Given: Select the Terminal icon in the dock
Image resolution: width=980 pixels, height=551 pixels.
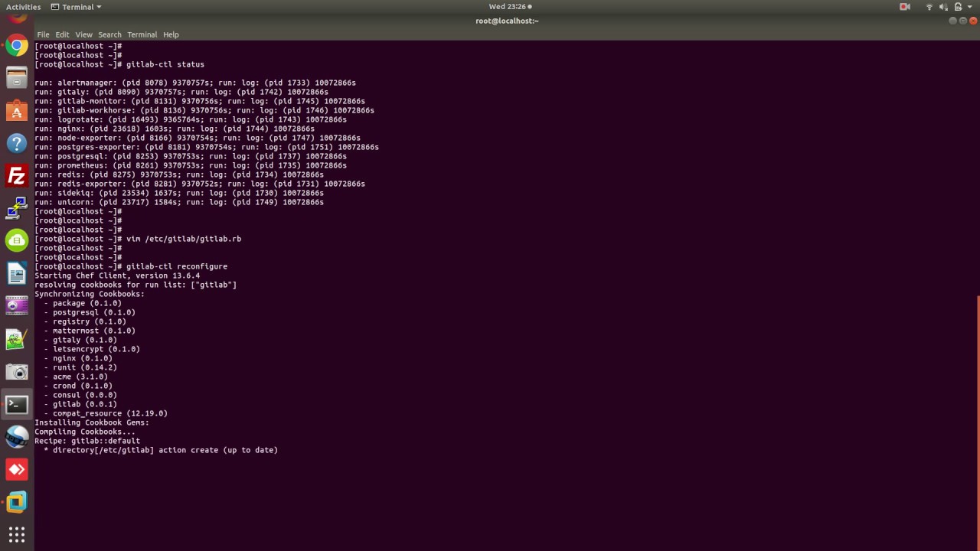Looking at the screenshot, I should tap(17, 405).
